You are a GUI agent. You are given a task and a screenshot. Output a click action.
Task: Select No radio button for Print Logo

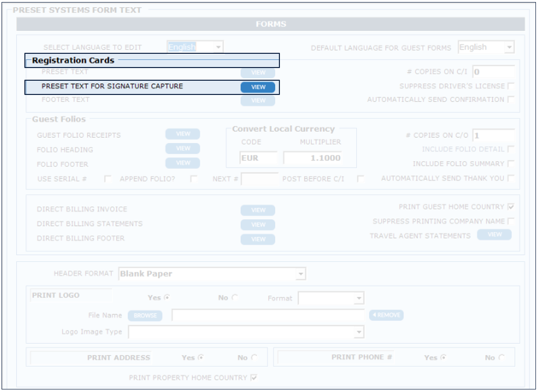point(235,298)
